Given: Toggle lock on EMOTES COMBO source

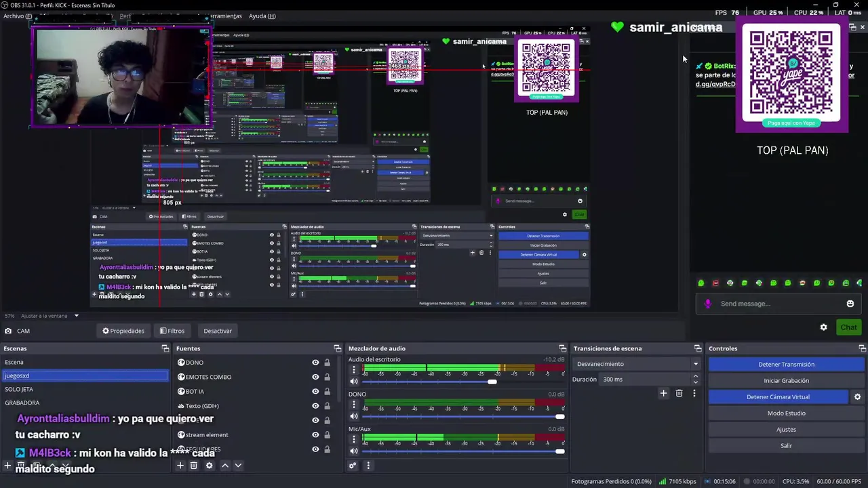Looking at the screenshot, I should click(x=327, y=377).
